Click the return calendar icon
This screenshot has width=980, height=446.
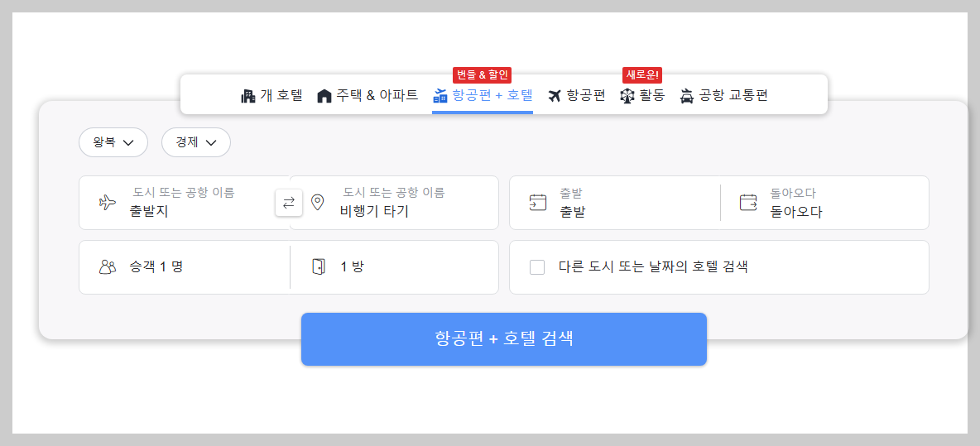[748, 203]
